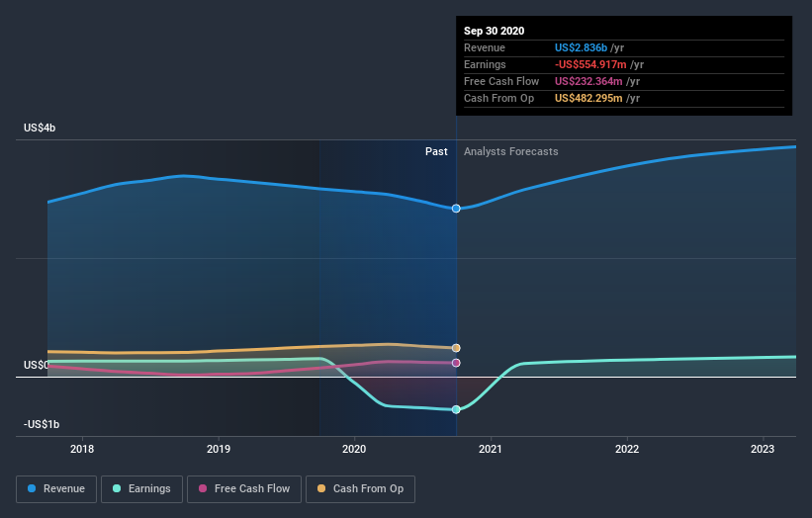Click the 2022 x-axis label

pyautogui.click(x=627, y=449)
